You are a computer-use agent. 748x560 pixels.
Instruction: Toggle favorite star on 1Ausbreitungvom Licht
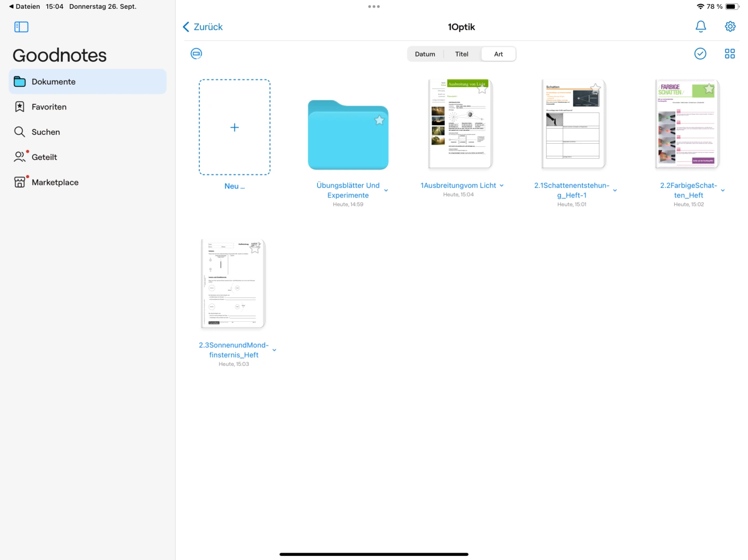point(482,89)
